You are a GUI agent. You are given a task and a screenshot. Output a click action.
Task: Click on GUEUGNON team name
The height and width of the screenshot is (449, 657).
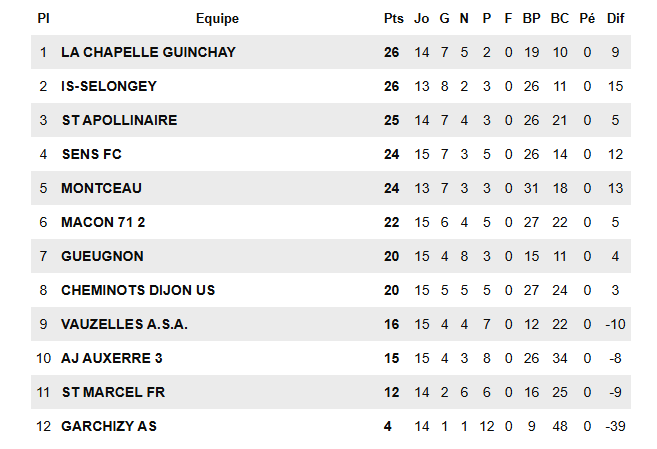(x=102, y=256)
